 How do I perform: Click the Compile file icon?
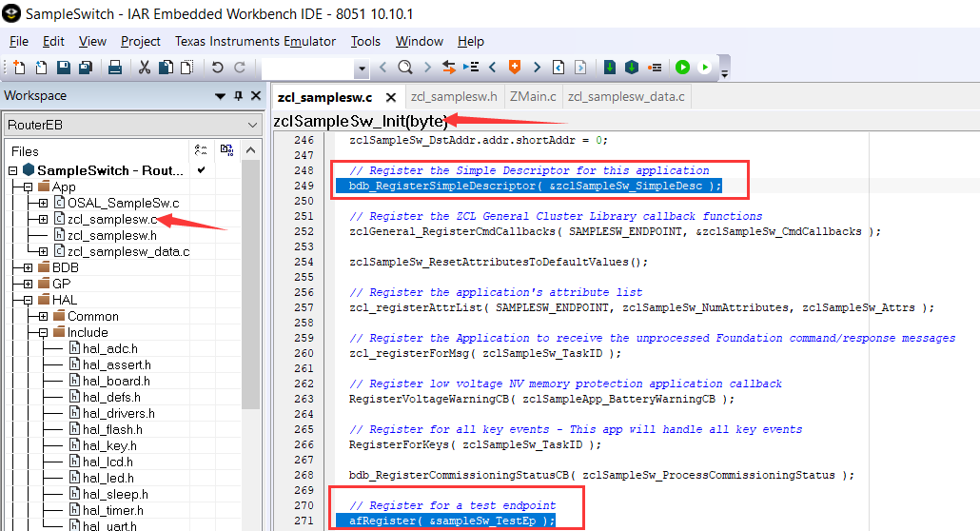(610, 67)
